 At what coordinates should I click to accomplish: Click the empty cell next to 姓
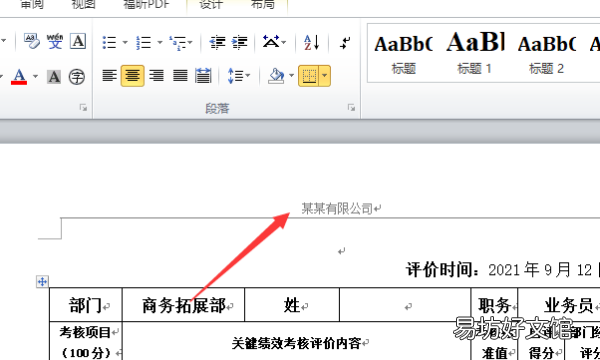point(405,305)
